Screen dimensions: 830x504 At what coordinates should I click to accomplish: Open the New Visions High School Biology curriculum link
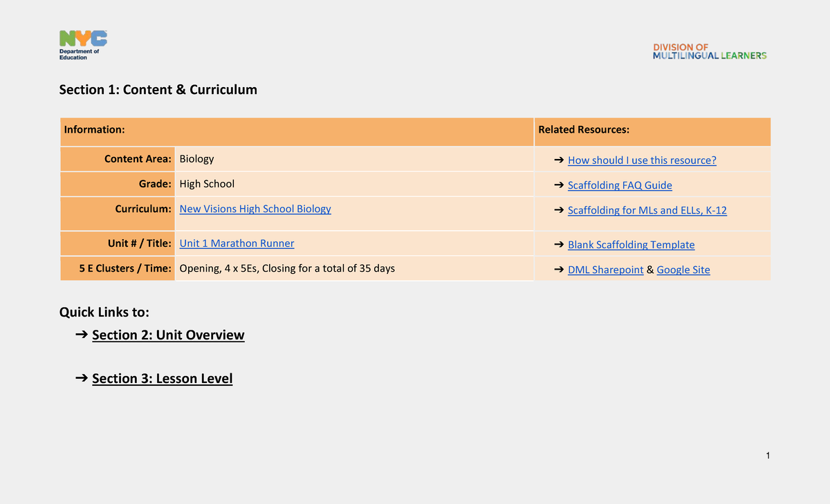[x=255, y=209]
